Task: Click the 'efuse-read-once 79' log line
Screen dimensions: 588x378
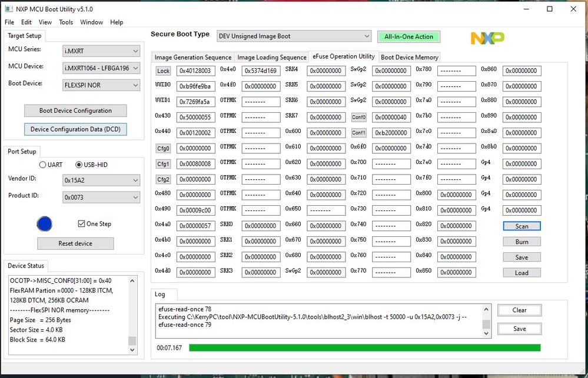Action: 185,325
